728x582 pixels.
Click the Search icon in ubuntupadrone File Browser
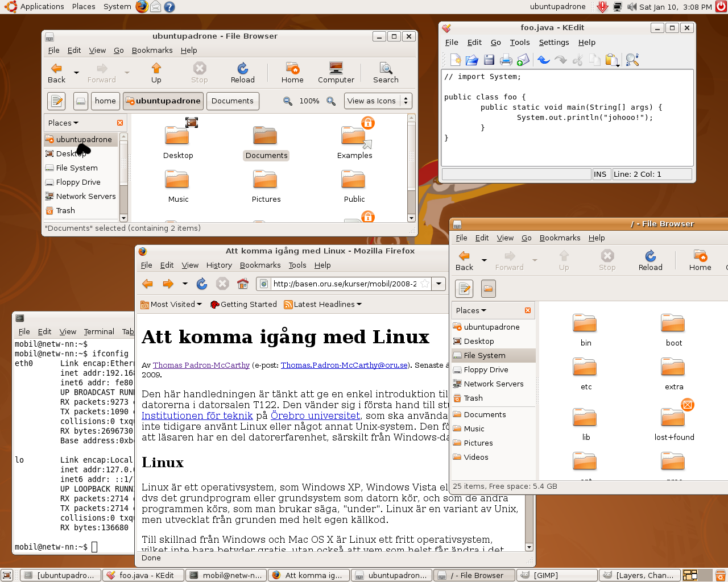pos(386,73)
